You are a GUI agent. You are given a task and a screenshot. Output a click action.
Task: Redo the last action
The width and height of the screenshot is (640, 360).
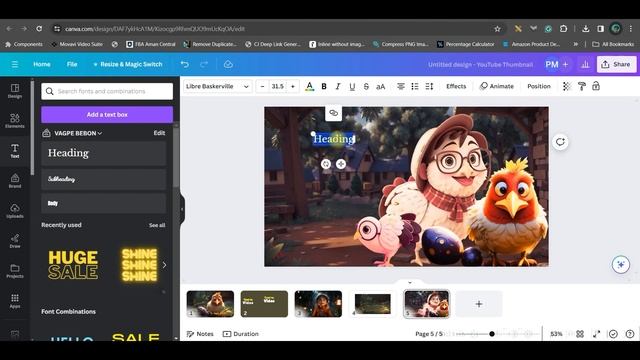204,64
